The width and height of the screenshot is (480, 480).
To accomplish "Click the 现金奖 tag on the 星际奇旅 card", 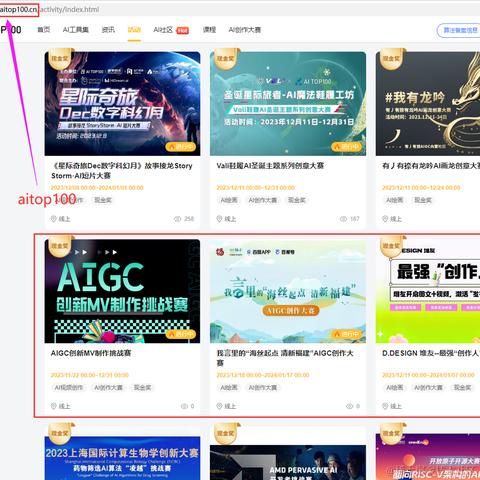I will [x=103, y=200].
